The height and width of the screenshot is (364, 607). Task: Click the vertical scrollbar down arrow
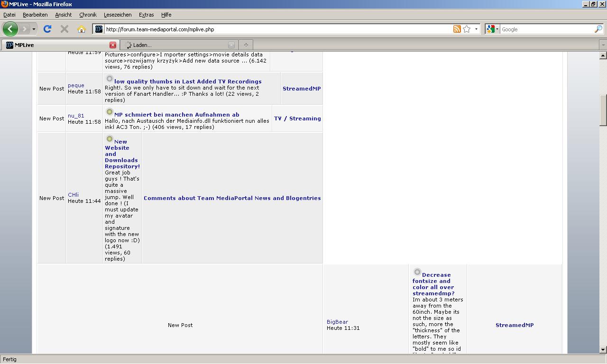click(x=603, y=350)
